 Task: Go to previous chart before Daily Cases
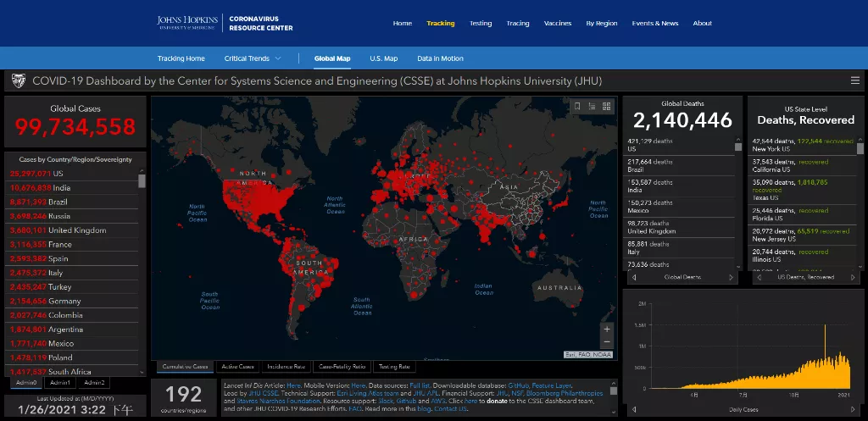[634, 410]
